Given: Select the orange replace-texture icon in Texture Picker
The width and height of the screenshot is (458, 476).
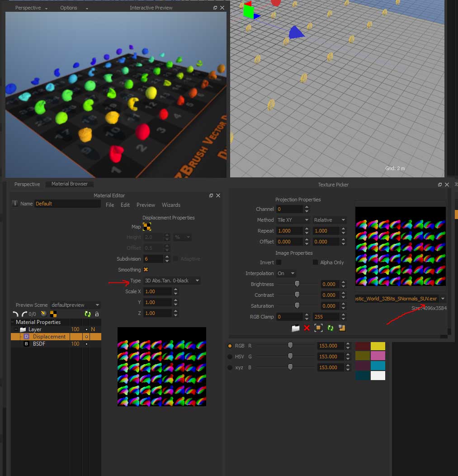Looking at the screenshot, I should 341,328.
